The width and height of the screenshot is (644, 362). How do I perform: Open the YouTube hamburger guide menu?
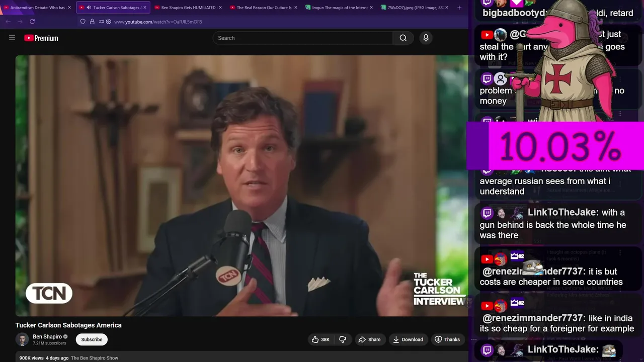tap(12, 38)
